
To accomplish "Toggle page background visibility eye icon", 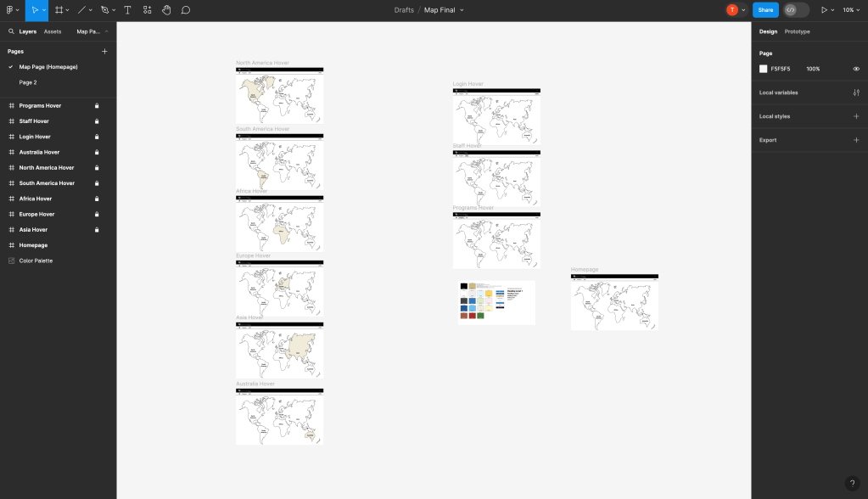I will tap(855, 69).
